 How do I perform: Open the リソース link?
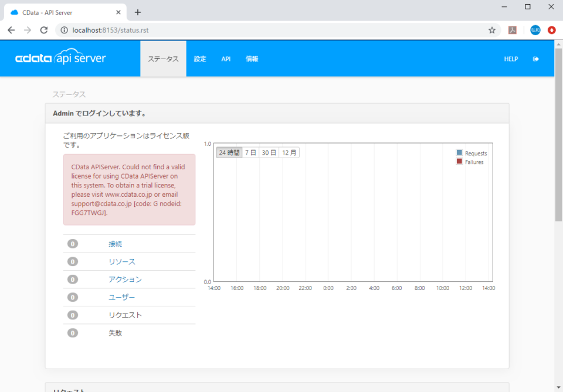[x=122, y=262]
